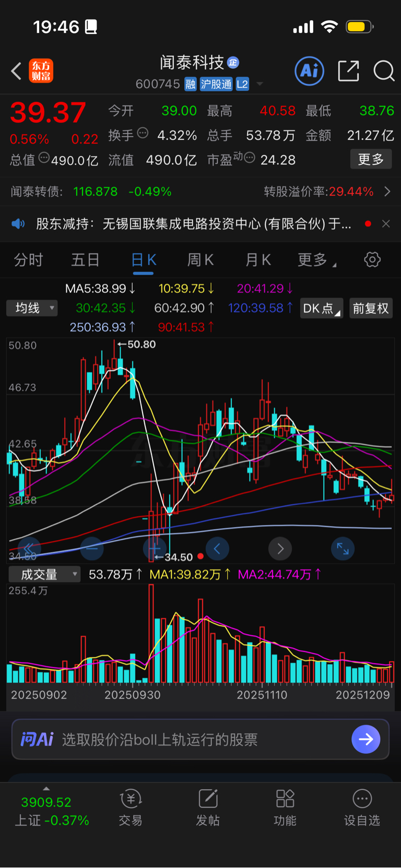The width and height of the screenshot is (401, 868).
Task: Tap the MA5:38.99 value
Action: tap(100, 288)
